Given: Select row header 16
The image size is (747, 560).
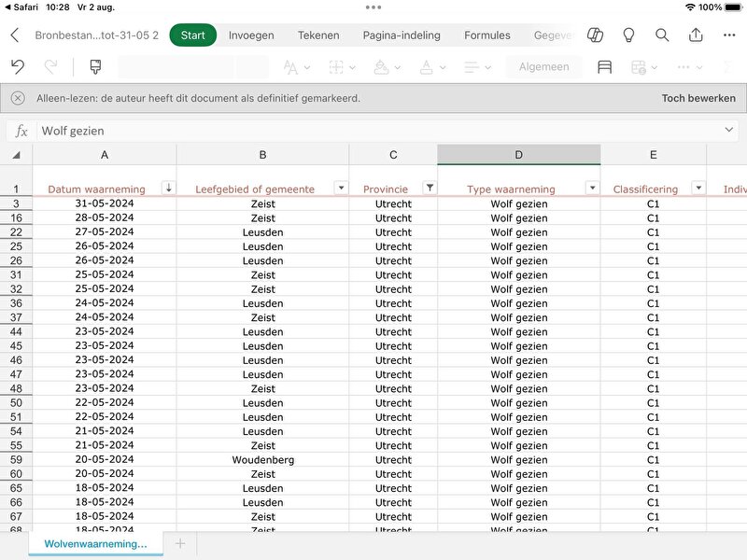Looking at the screenshot, I should (x=16, y=218).
